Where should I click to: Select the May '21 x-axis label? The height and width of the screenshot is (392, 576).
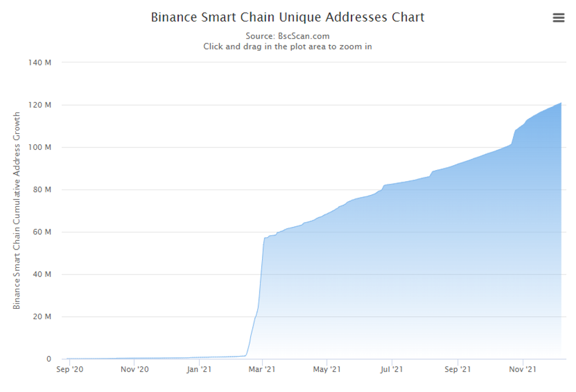point(327,369)
